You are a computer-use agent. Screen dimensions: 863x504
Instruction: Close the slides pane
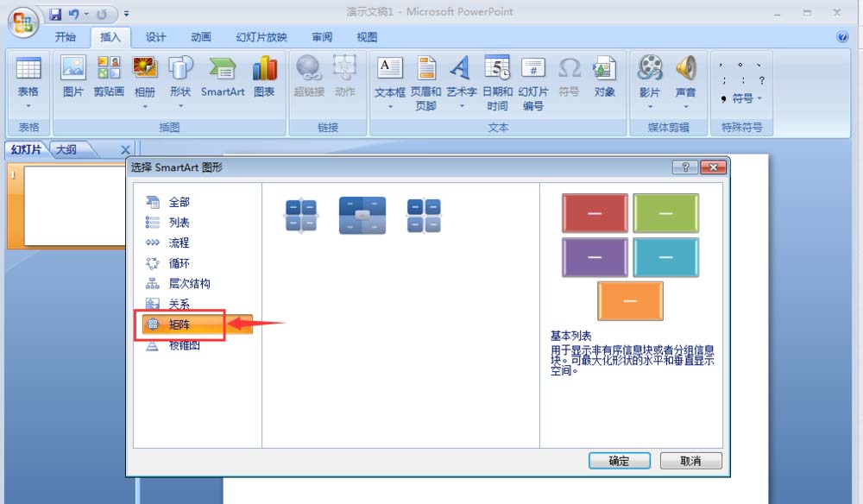tap(125, 149)
